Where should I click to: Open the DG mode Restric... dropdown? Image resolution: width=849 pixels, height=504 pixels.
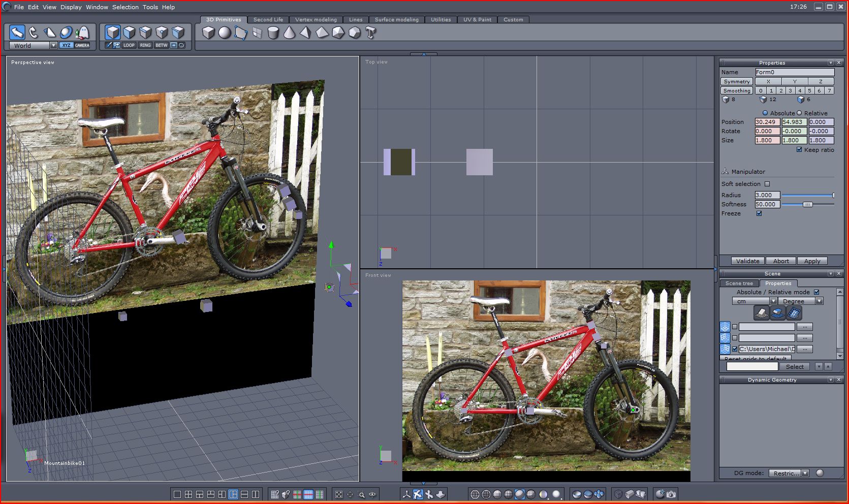tap(805, 473)
